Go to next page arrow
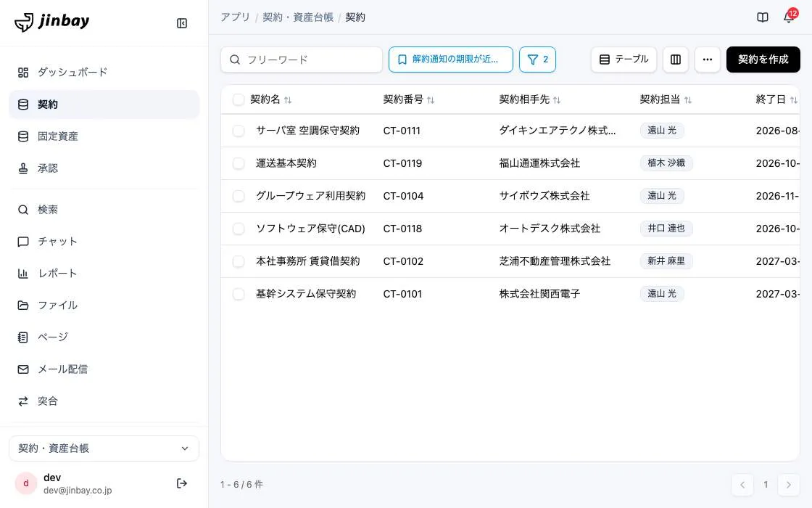This screenshot has height=508, width=812. point(788,485)
